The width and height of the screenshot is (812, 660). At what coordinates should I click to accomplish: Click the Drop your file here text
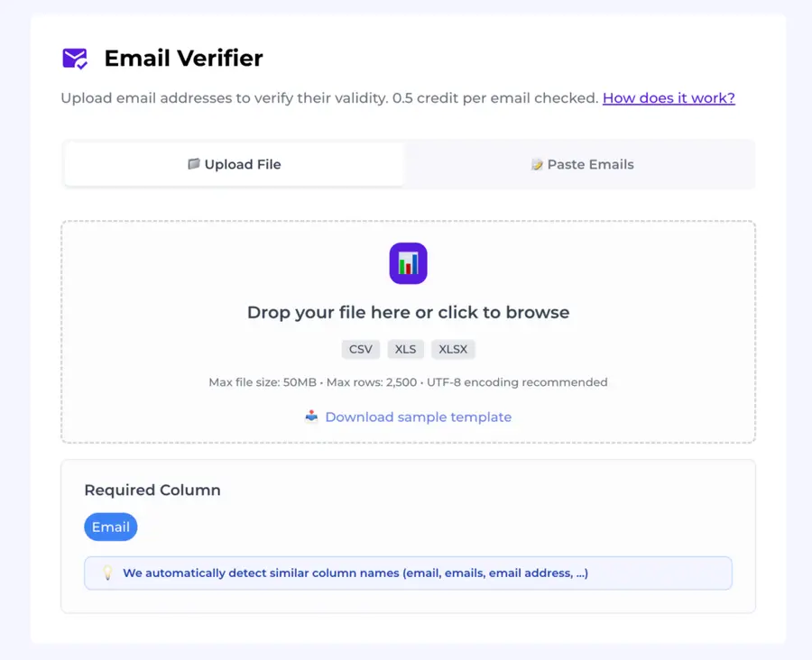point(408,311)
